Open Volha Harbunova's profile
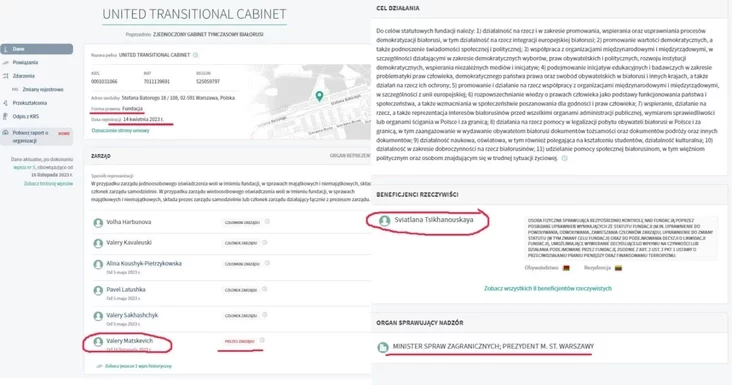 tap(128, 222)
